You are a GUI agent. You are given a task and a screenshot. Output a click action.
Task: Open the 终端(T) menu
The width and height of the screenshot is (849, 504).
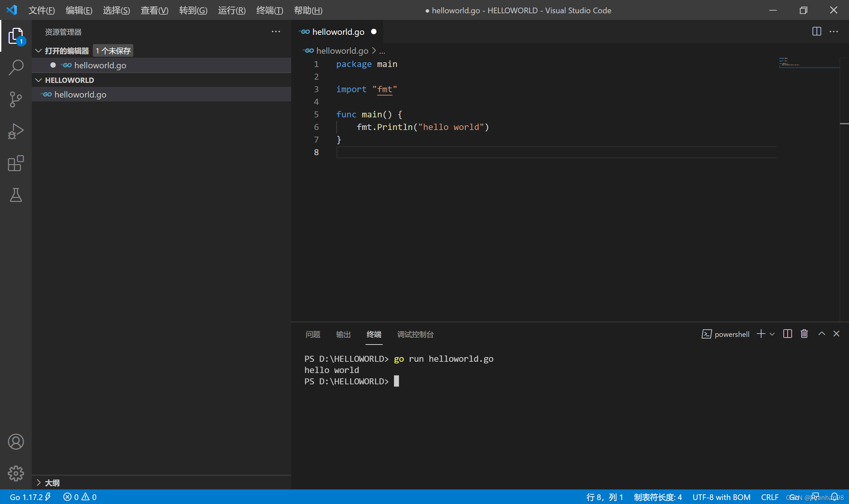pyautogui.click(x=270, y=10)
